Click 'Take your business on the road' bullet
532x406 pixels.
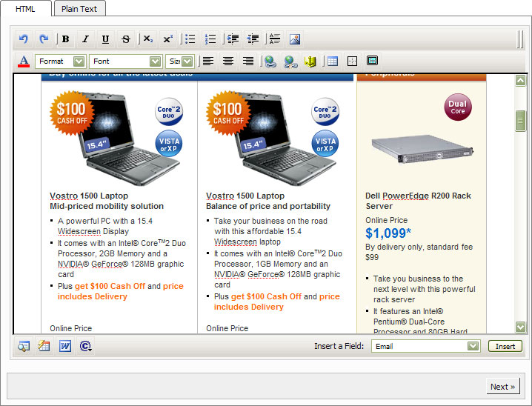(x=270, y=221)
